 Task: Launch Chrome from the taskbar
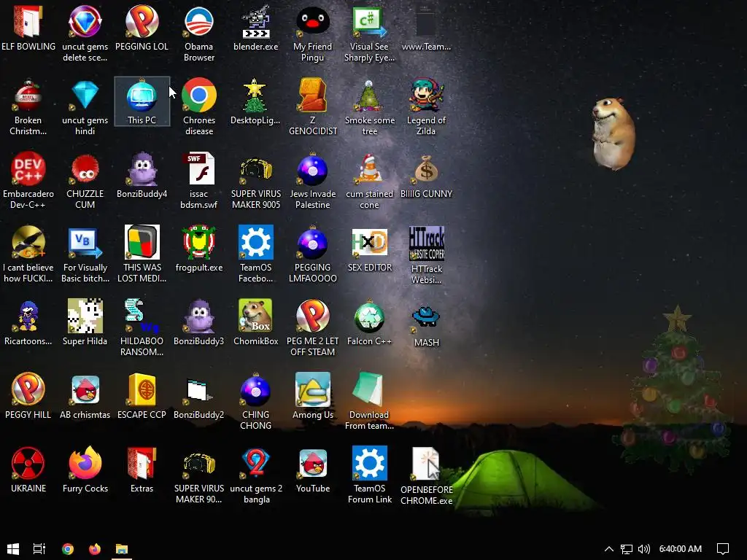[68, 548]
